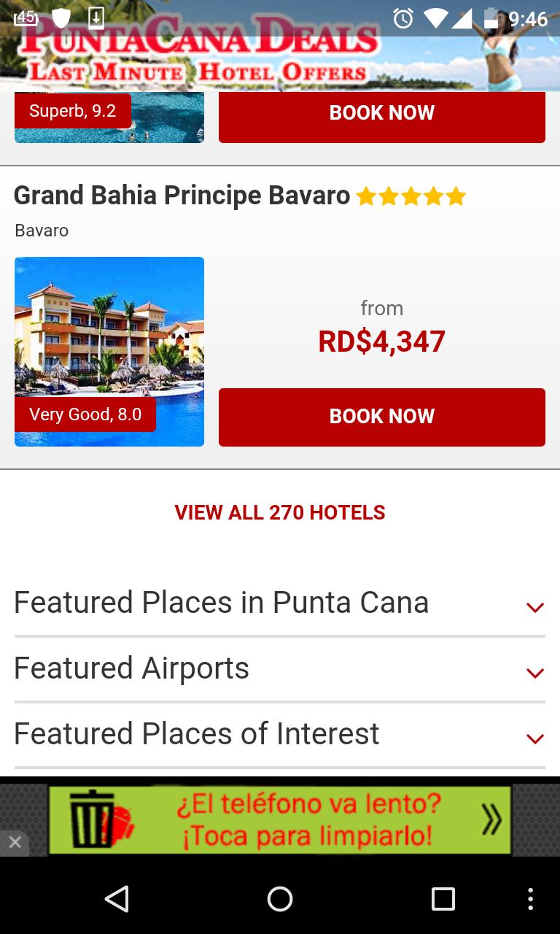Tap the ad's double-arrow icon
The width and height of the screenshot is (560, 934).
(x=491, y=820)
